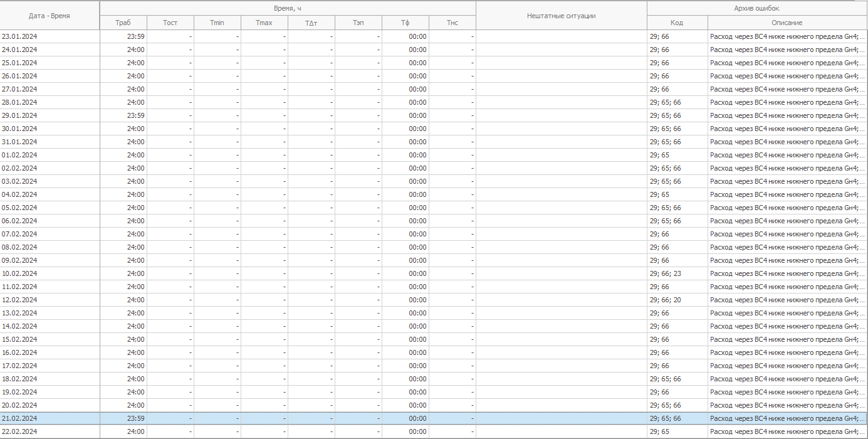Select the date cell 07.02.2024
Image resolution: width=868 pixels, height=439 pixels.
point(50,234)
